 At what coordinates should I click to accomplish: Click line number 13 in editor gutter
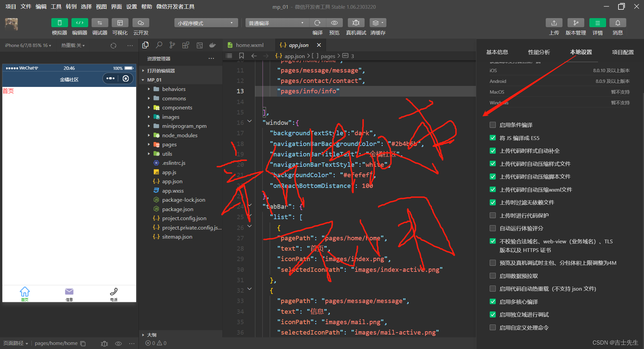(x=240, y=91)
